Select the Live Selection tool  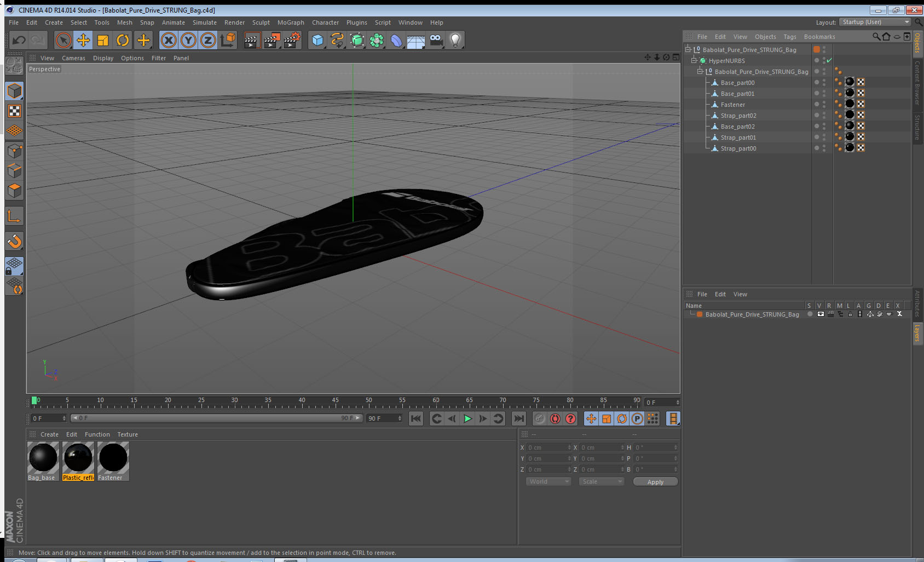pyautogui.click(x=63, y=40)
